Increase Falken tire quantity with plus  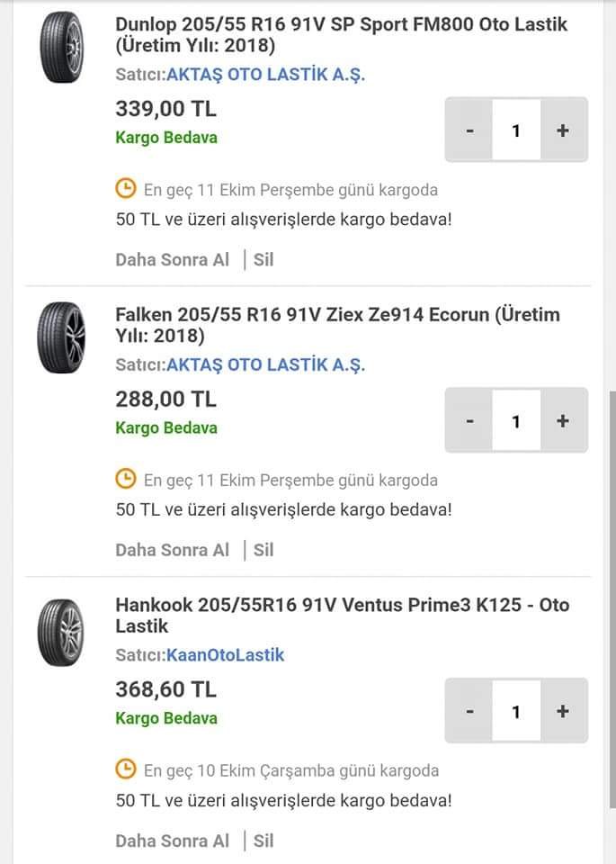[563, 420]
